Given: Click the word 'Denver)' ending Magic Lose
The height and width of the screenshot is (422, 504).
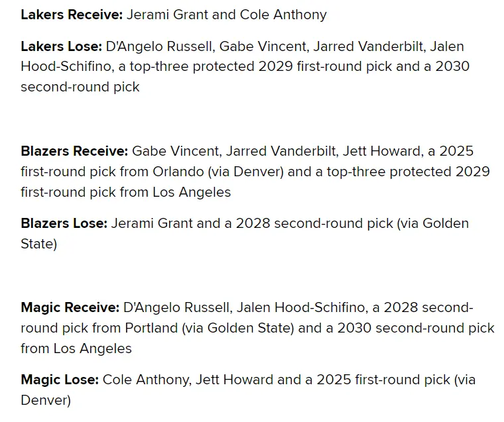Looking at the screenshot, I should coord(46,401).
